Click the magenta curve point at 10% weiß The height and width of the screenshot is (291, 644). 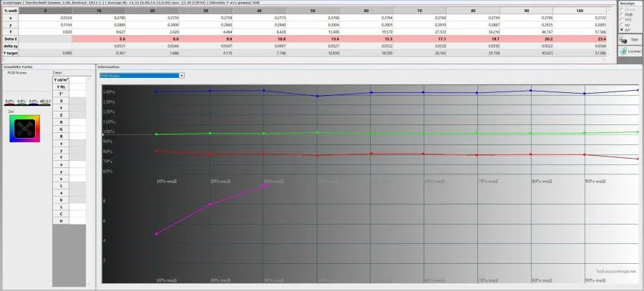tap(156, 234)
